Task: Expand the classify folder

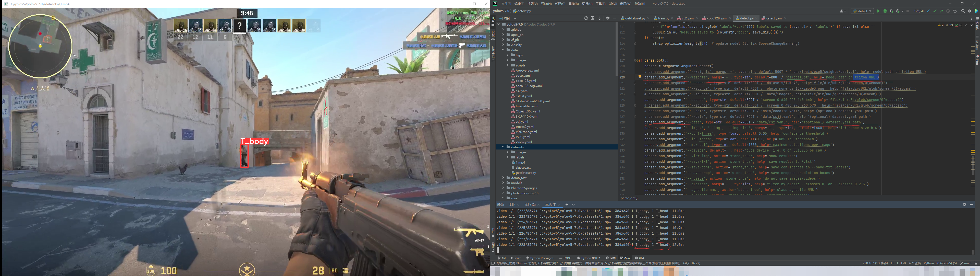Action: (x=503, y=45)
